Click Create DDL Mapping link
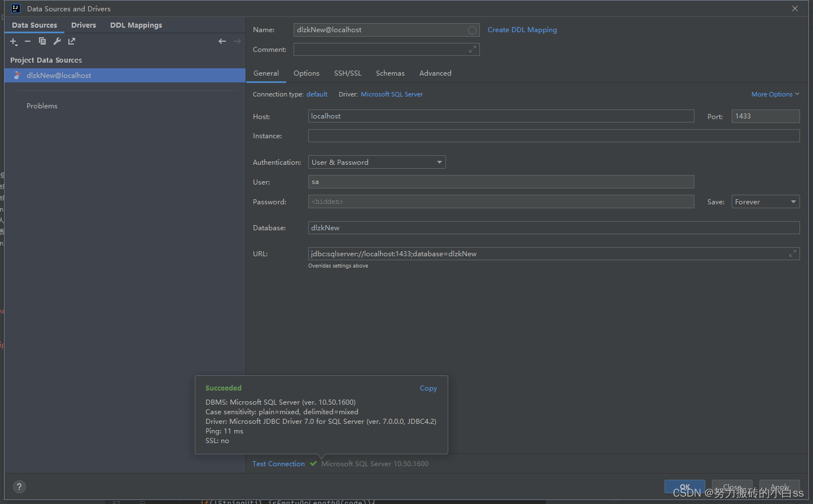Image resolution: width=813 pixels, height=504 pixels. 522,30
